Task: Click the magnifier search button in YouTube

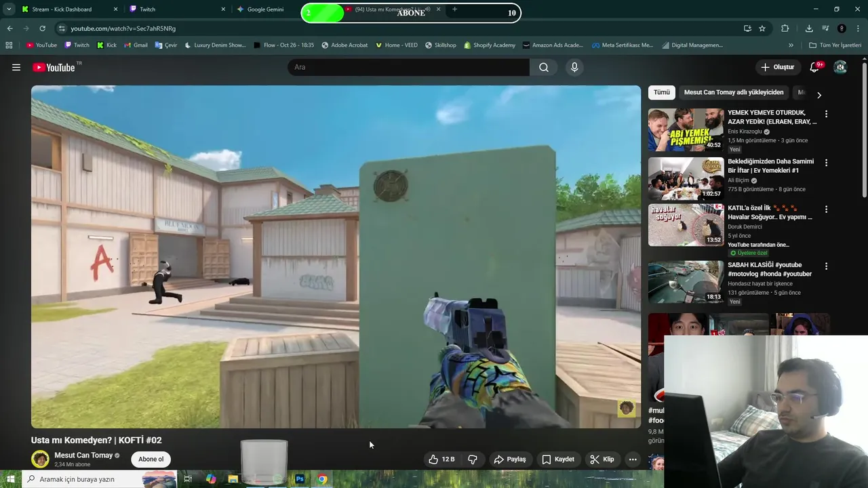Action: pos(544,67)
